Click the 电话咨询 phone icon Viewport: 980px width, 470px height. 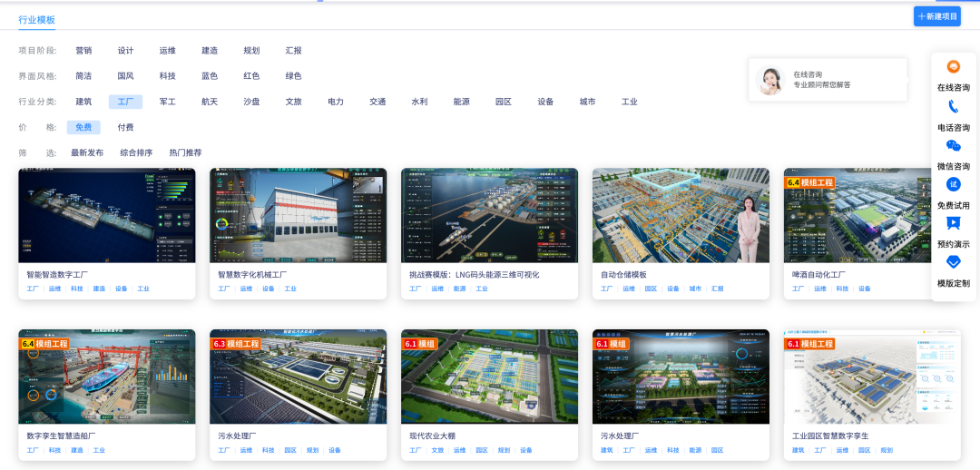pyautogui.click(x=953, y=106)
